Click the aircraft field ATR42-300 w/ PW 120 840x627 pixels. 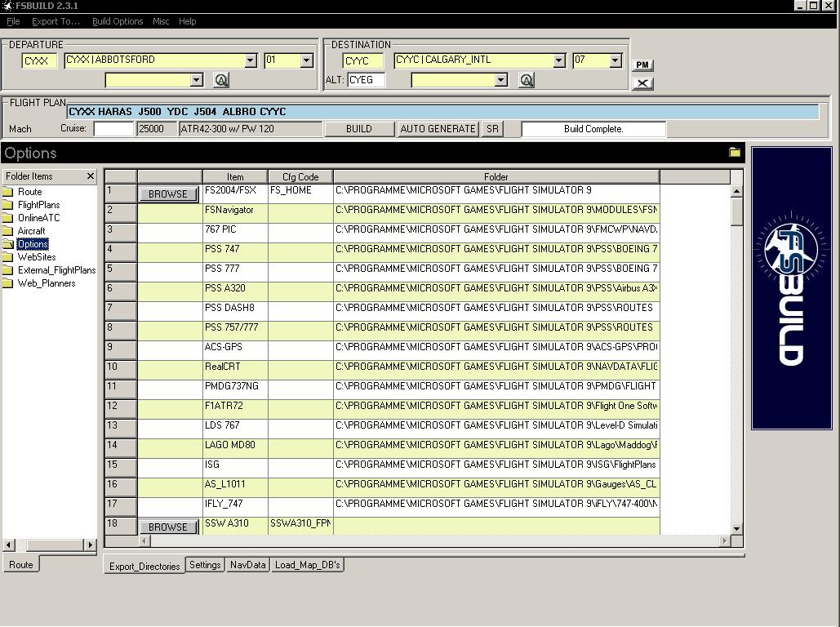pyautogui.click(x=251, y=129)
